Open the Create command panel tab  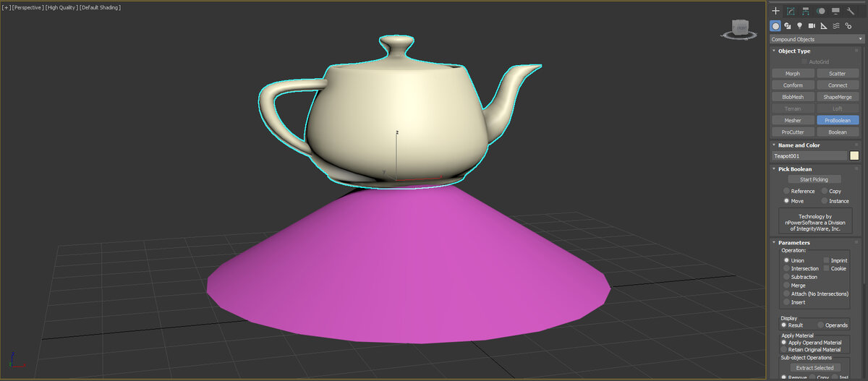coord(775,11)
